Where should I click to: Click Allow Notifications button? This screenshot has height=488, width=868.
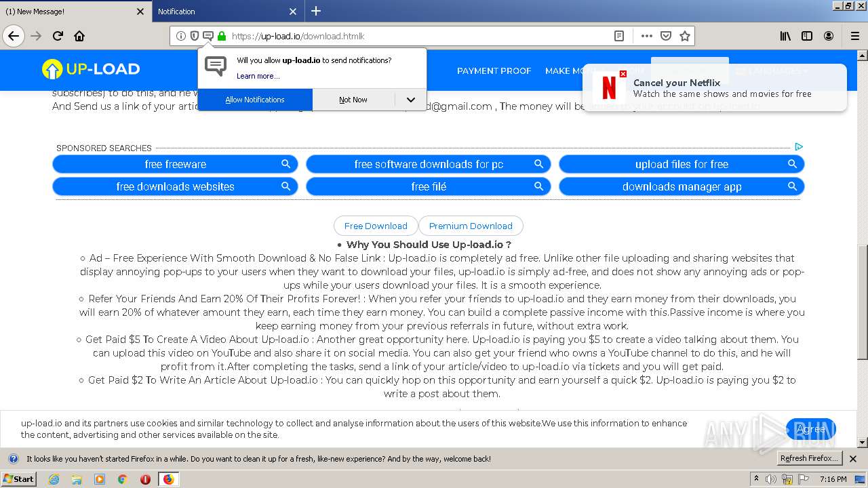255,100
